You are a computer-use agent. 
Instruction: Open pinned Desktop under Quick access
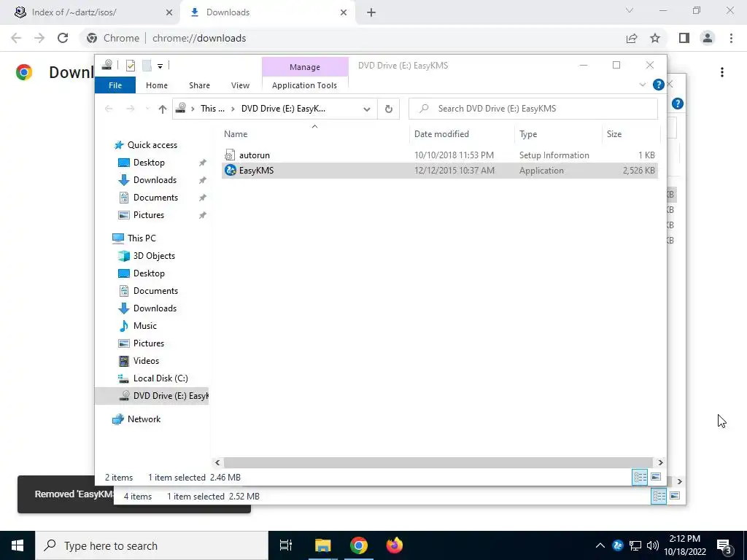tap(149, 163)
